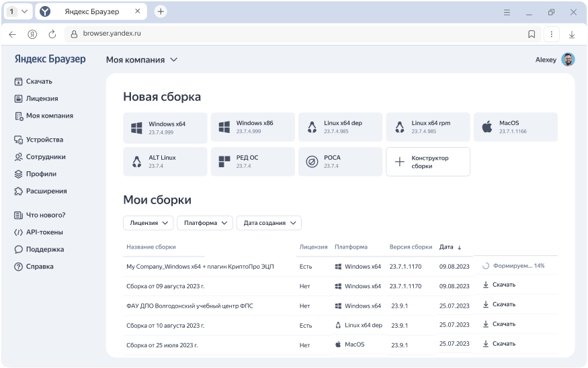Bookmark the page with bookmark icon
Viewport: 588px width, 368px height.
[532, 34]
